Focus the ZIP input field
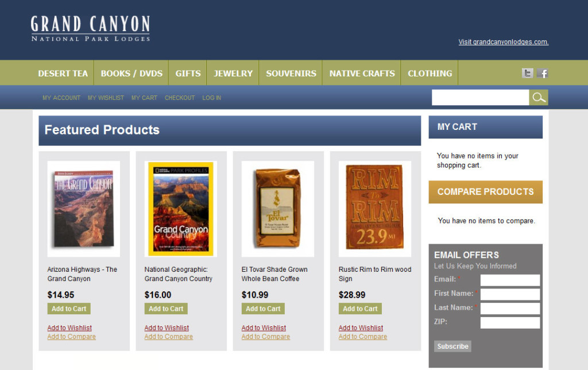This screenshot has height=370, width=588. (x=510, y=323)
